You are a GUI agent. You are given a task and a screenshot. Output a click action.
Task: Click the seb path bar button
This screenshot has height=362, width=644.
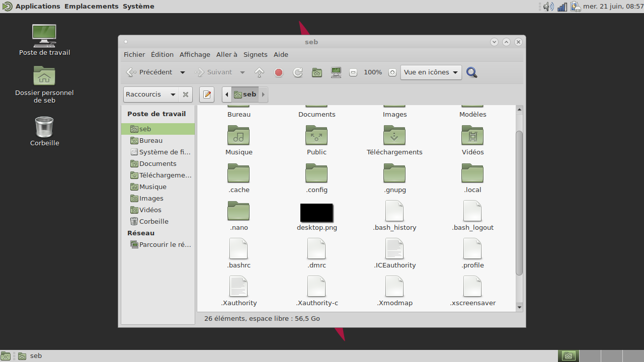[245, 95]
